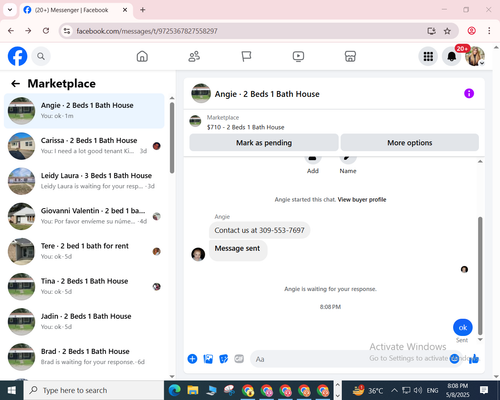Open more actions plus icon
This screenshot has width=500, height=400.
coord(192,359)
